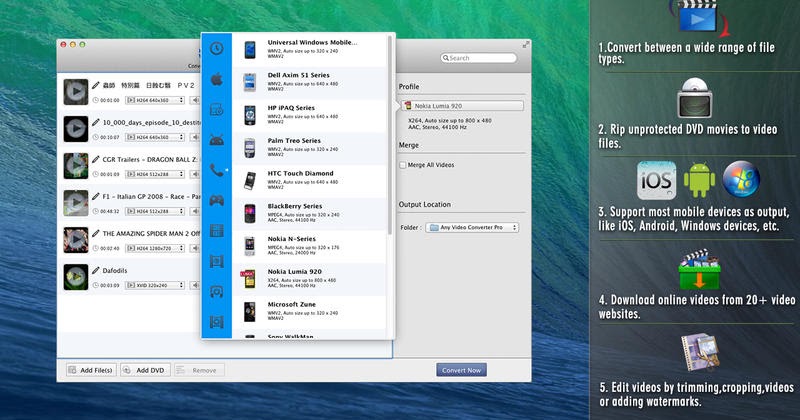The height and width of the screenshot is (420, 800).
Task: Choose BlackBerry Series profile text
Action: click(295, 206)
